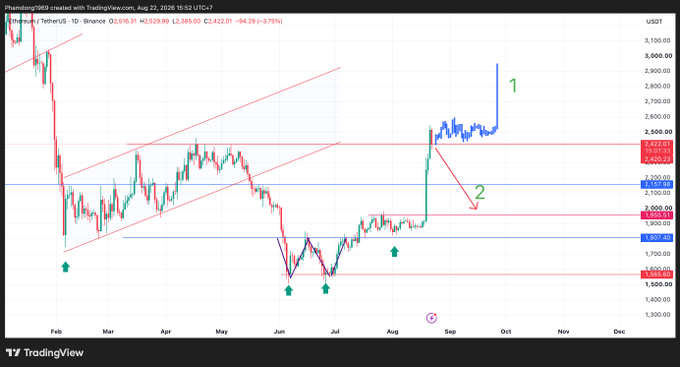
Task: Click green up arrow below February low
Action: point(65,266)
